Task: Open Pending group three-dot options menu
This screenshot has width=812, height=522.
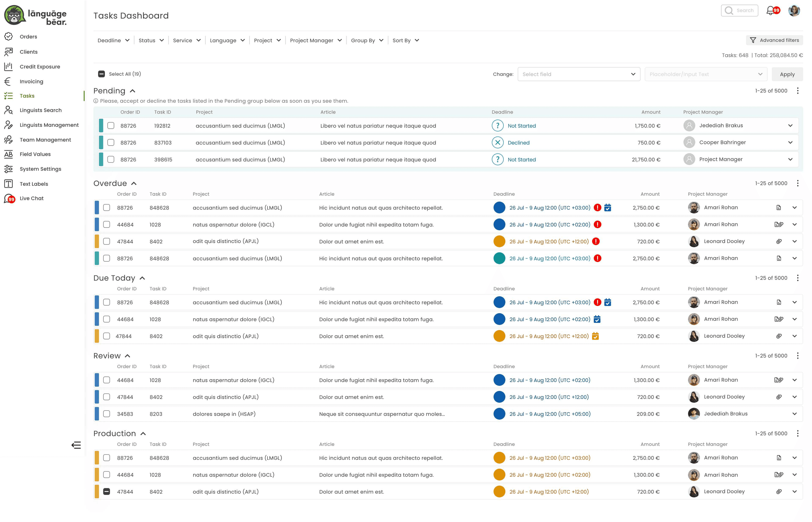Action: click(x=798, y=91)
